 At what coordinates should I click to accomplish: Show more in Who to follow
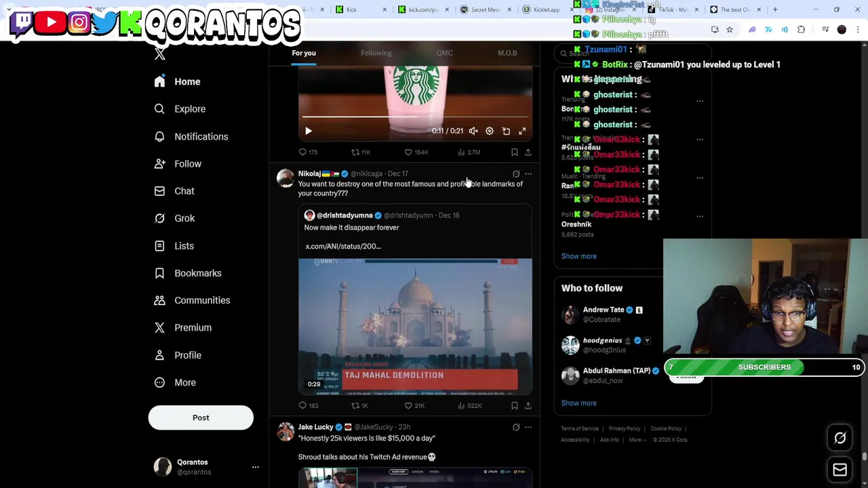pyautogui.click(x=578, y=403)
